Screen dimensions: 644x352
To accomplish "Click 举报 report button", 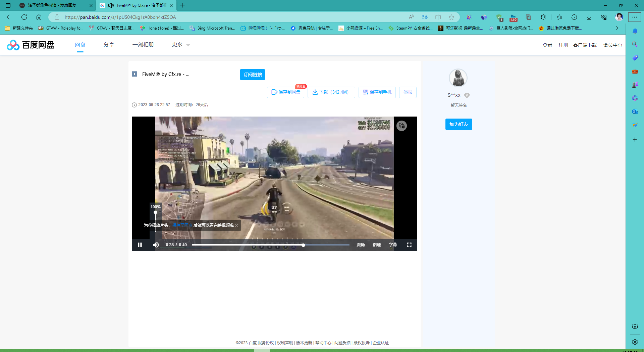I will point(408,92).
